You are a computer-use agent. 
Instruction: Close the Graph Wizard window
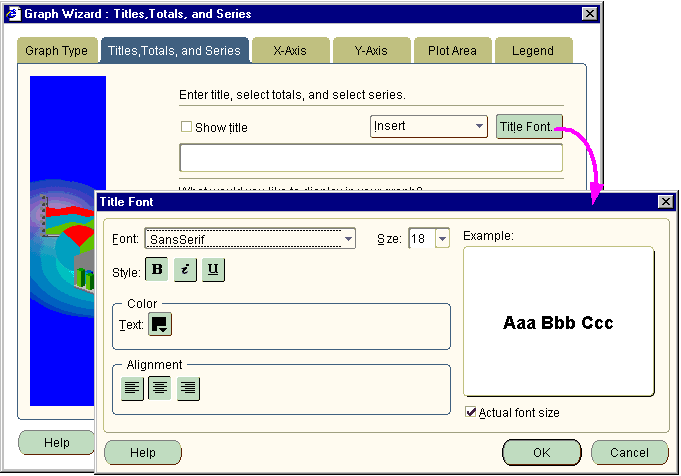tap(589, 13)
